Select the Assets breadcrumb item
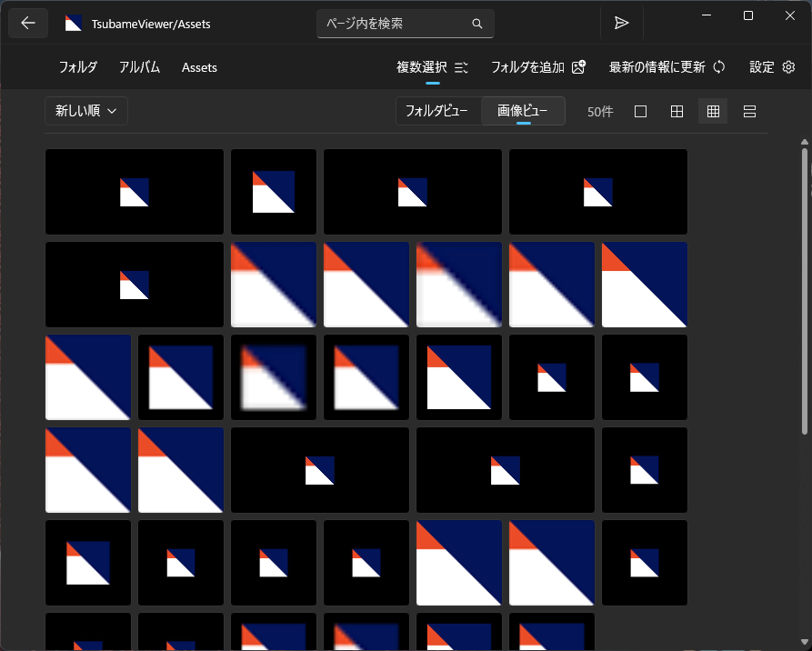The image size is (812, 651). [x=199, y=67]
